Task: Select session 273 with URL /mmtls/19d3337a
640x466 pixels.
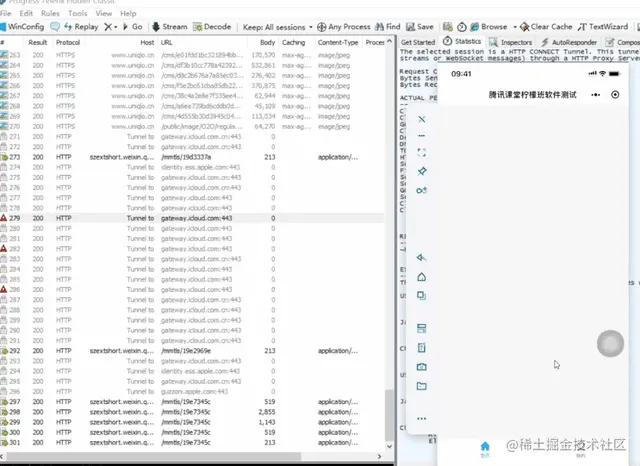Action: pos(192,157)
